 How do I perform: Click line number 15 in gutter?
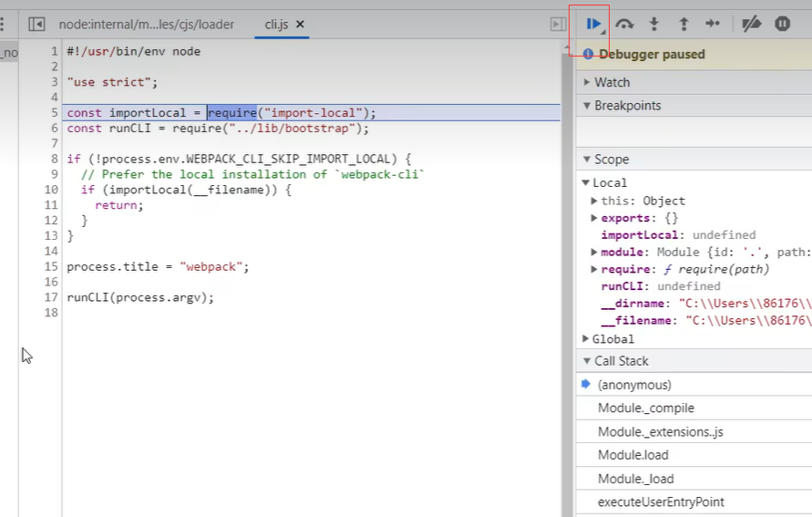point(51,267)
